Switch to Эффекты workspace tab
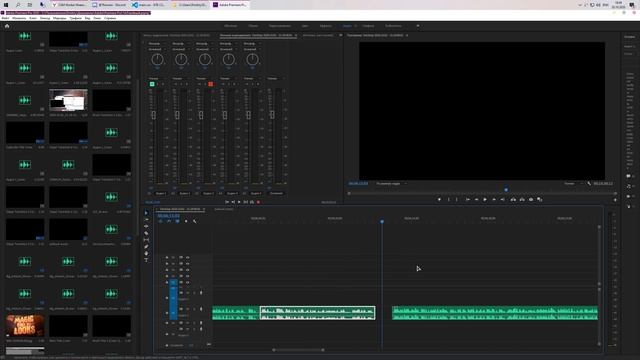The height and width of the screenshot is (360, 640). pyautogui.click(x=326, y=26)
